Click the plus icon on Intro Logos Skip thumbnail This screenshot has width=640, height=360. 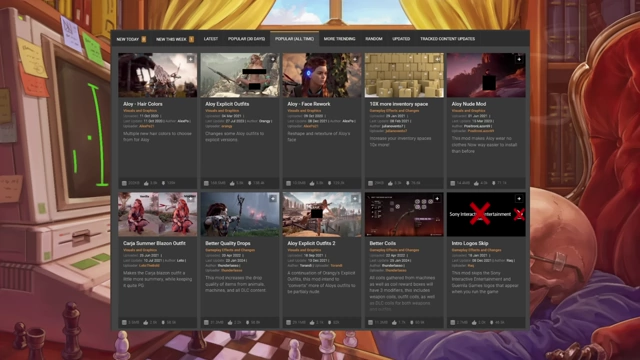point(519,199)
